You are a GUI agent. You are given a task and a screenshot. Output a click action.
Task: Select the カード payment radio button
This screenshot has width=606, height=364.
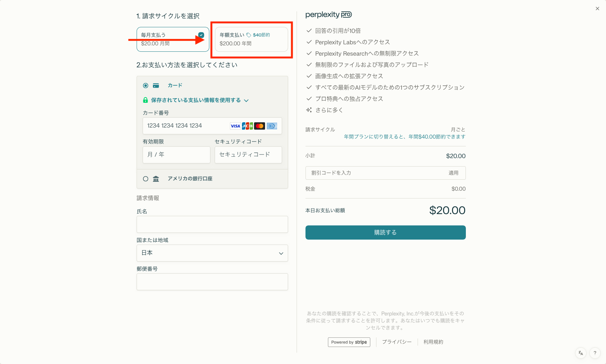[x=145, y=85]
